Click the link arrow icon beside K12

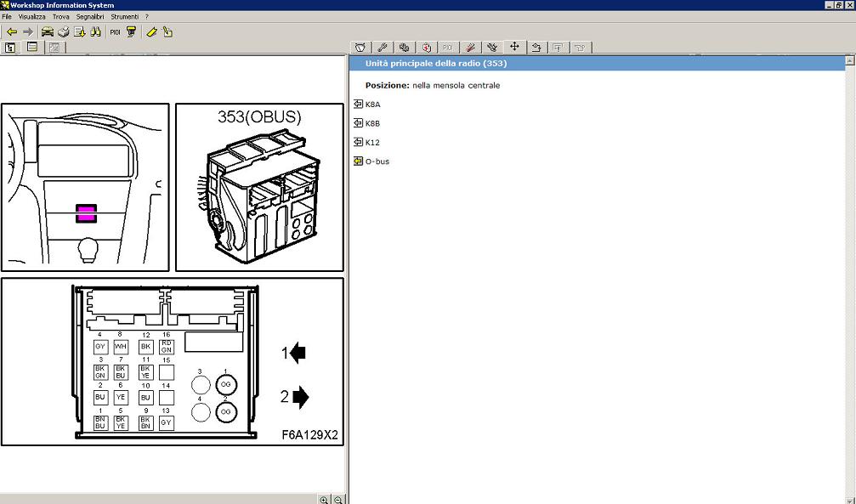(x=358, y=142)
